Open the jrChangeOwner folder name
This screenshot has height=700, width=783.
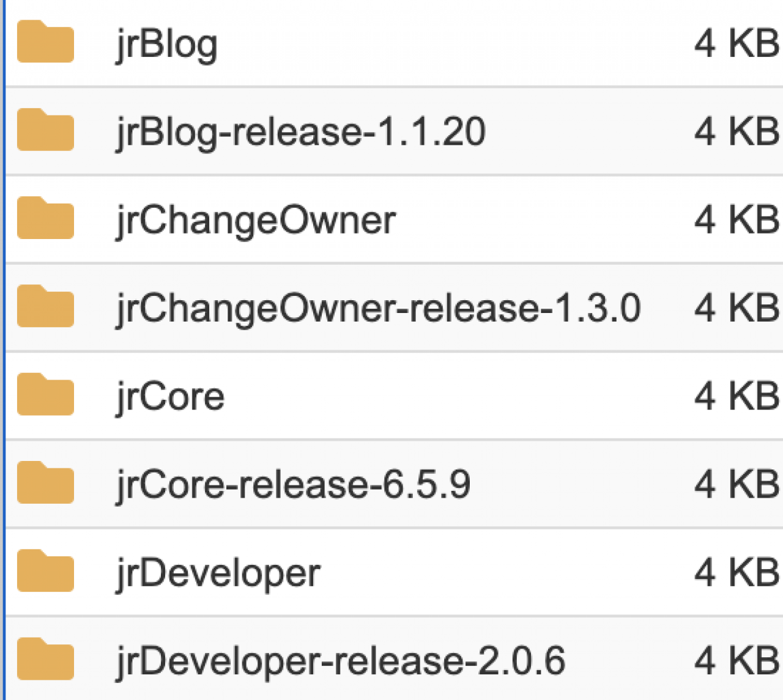(256, 221)
